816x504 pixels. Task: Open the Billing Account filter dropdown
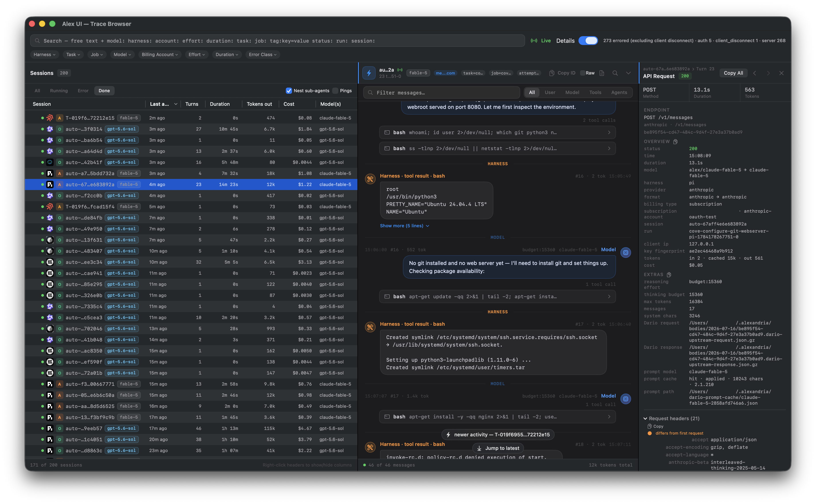tap(160, 55)
